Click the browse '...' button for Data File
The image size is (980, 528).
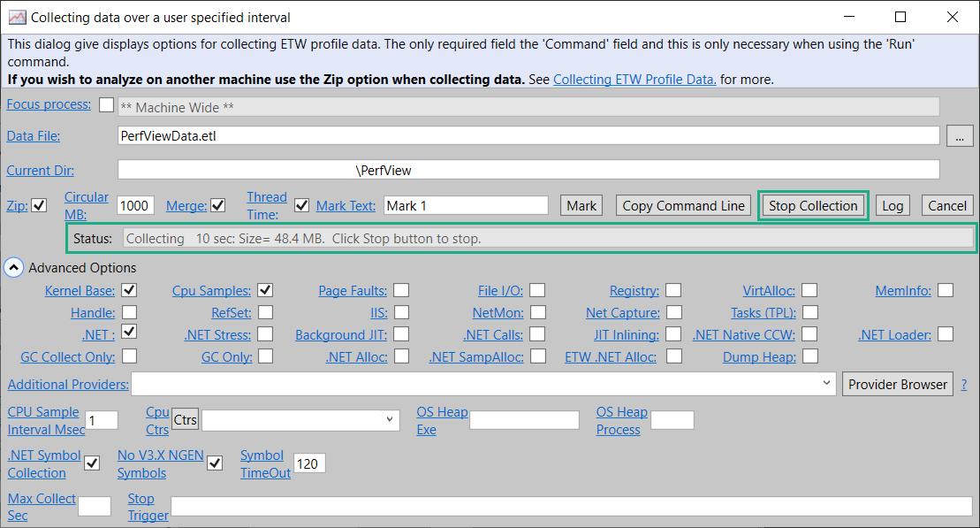pos(960,136)
